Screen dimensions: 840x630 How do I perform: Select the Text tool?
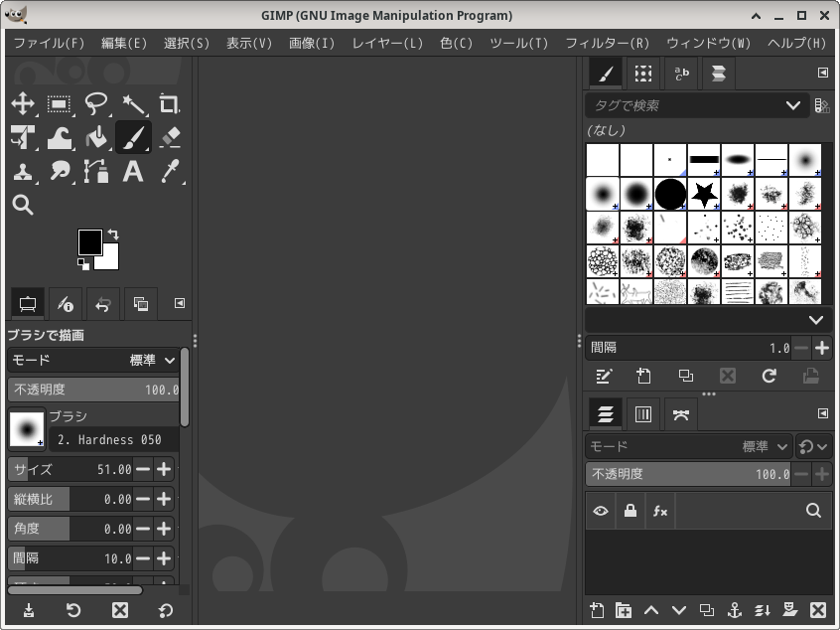(132, 172)
